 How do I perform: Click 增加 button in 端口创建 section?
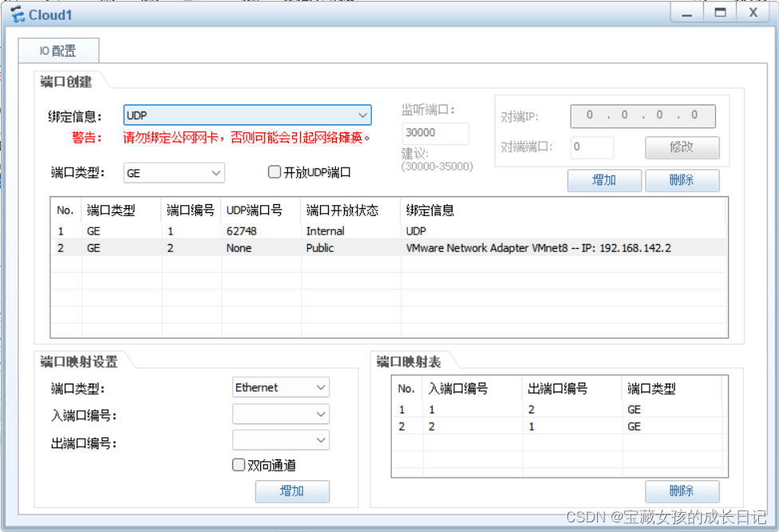[x=604, y=180]
